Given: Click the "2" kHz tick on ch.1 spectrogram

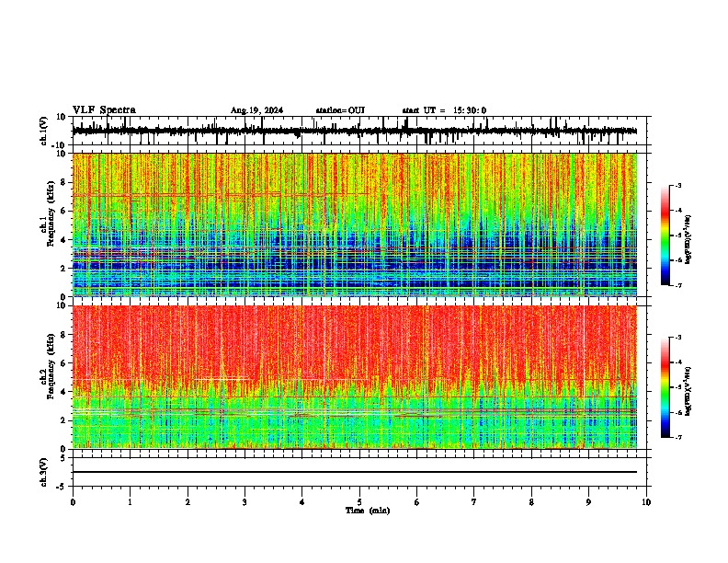Looking at the screenshot, I should pos(64,269).
